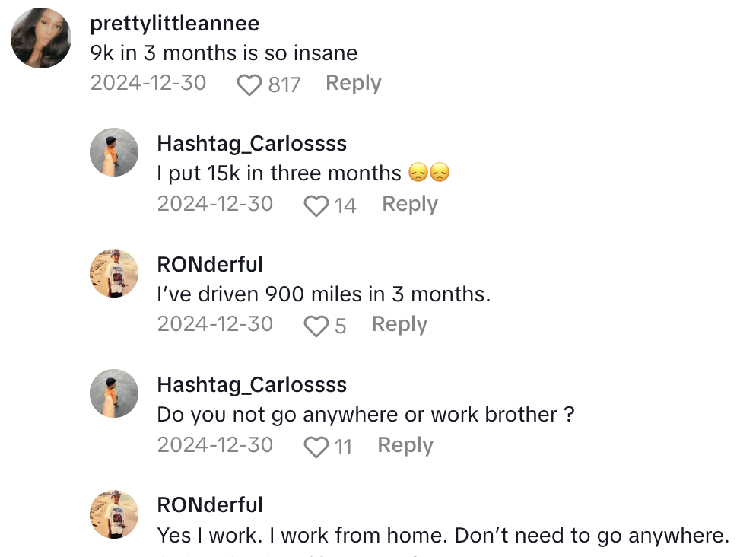
Task: Open prettylittleannee's profile picture
Action: pos(41,38)
